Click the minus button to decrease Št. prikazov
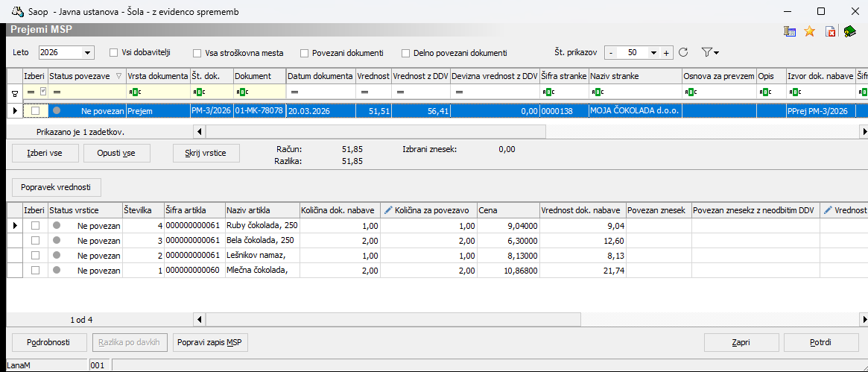The image size is (868, 372). pos(611,53)
